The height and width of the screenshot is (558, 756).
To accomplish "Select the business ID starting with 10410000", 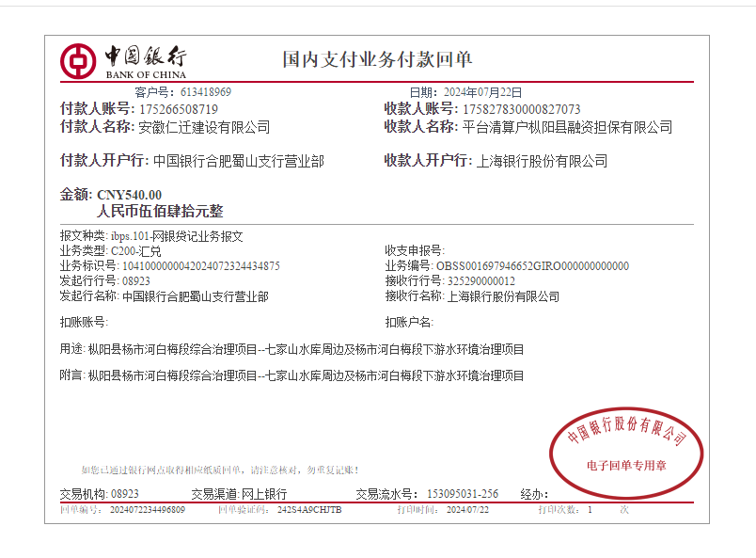I will pyautogui.click(x=201, y=266).
